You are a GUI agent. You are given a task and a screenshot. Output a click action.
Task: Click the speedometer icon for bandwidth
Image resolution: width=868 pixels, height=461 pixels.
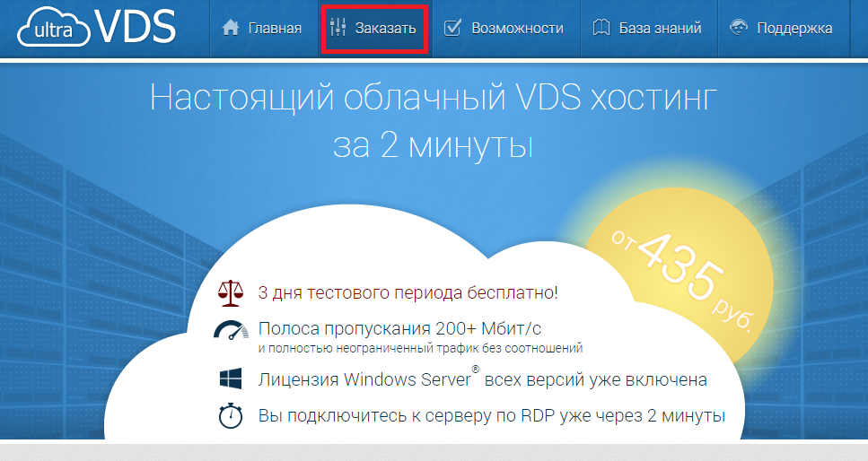coord(231,329)
